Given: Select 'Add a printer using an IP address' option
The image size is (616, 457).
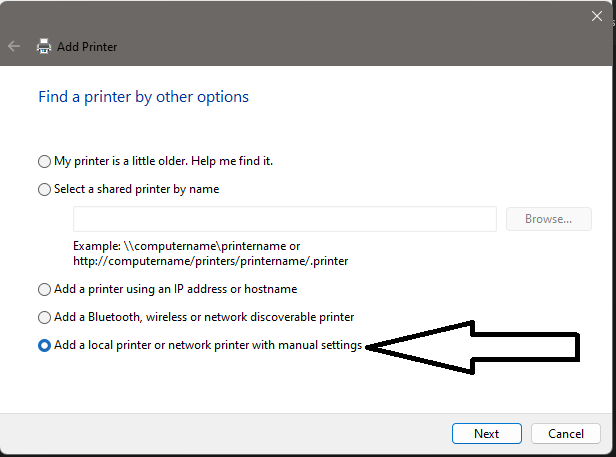Looking at the screenshot, I should point(44,290).
